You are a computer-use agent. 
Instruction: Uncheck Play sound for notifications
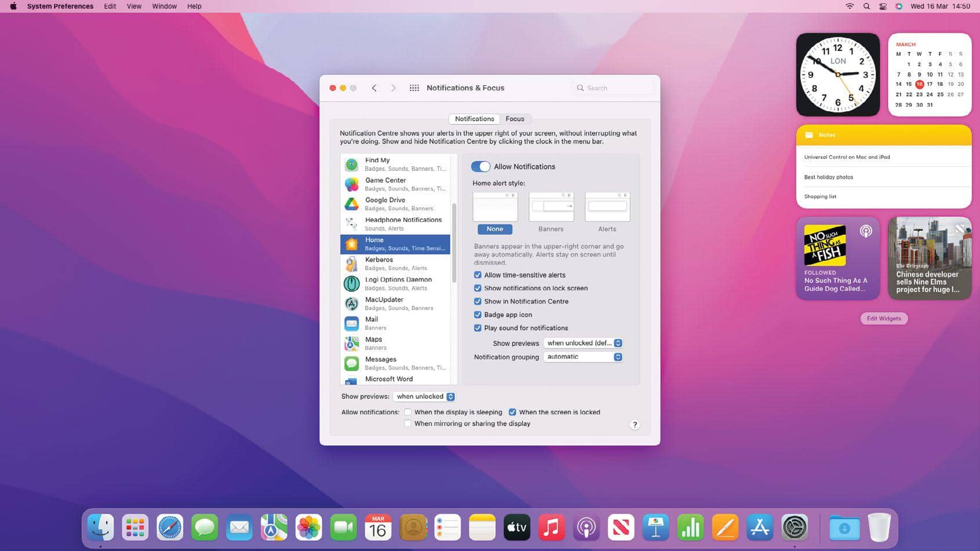478,329
